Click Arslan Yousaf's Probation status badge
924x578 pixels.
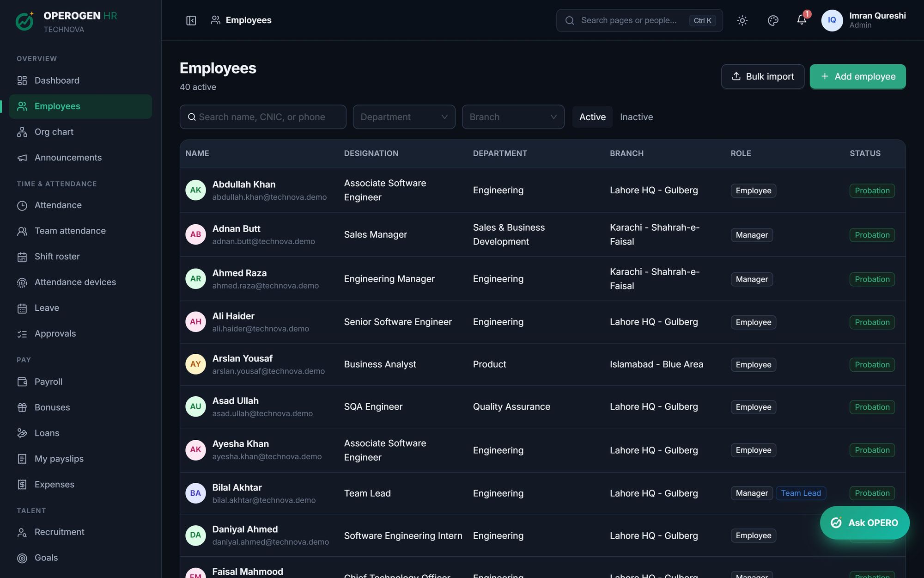tap(872, 365)
